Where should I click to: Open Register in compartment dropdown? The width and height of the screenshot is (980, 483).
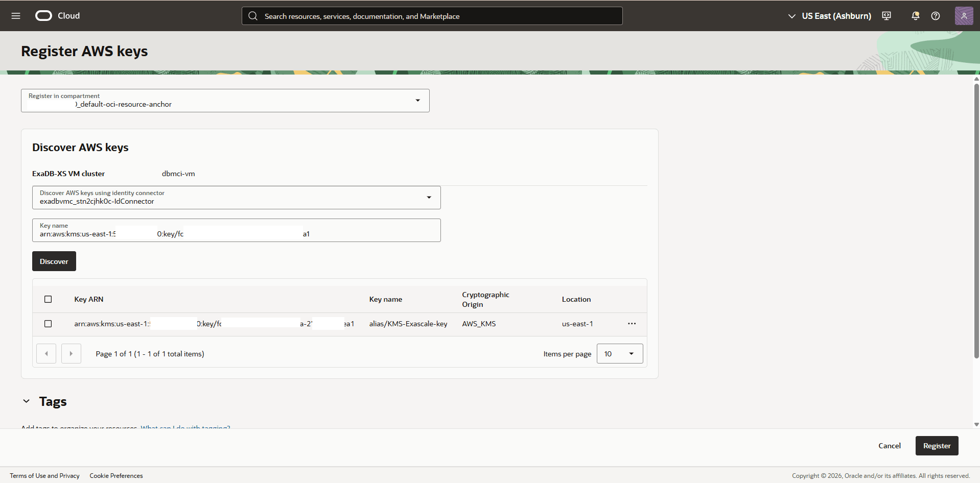[x=225, y=101]
